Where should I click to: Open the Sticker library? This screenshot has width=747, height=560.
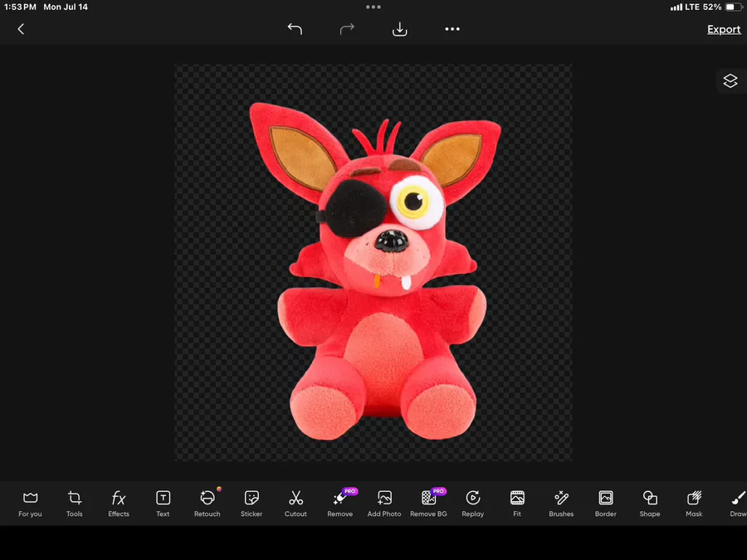(251, 504)
